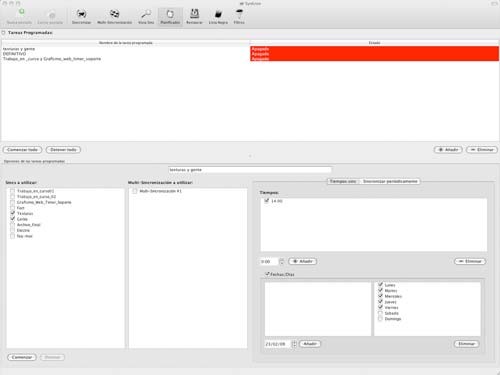The image size is (500, 375).
Task: Tick the Grafismo_Web_Timer_Soporte sync checkbox
Action: (12, 202)
